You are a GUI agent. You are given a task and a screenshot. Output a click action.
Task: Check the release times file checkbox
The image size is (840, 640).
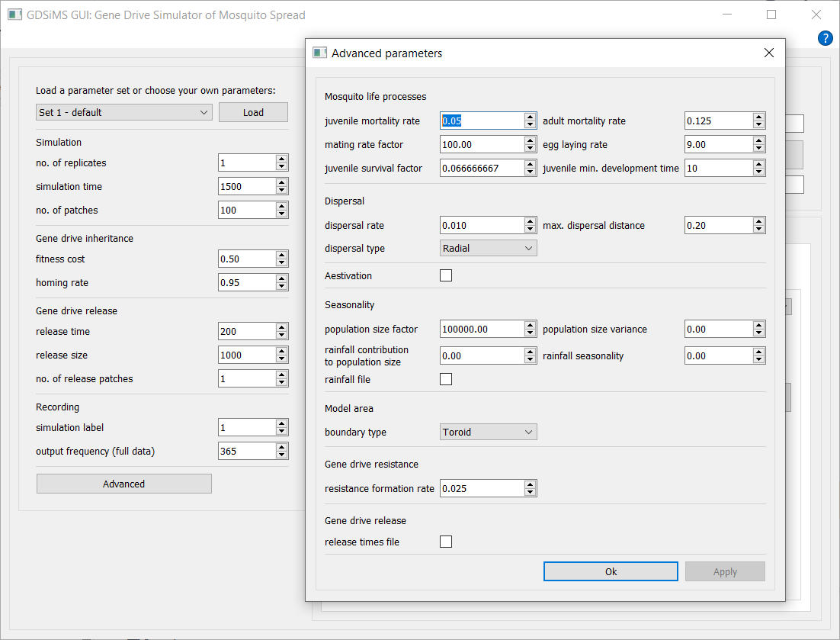446,542
